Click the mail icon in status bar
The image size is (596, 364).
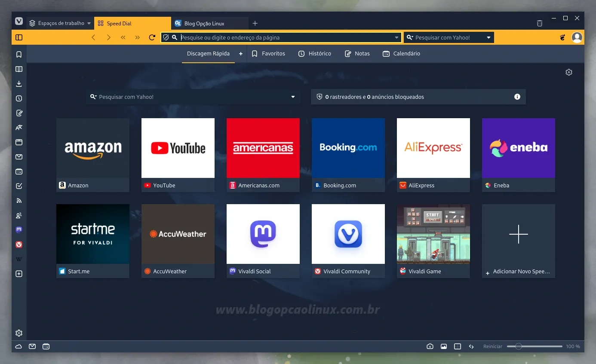tap(32, 346)
